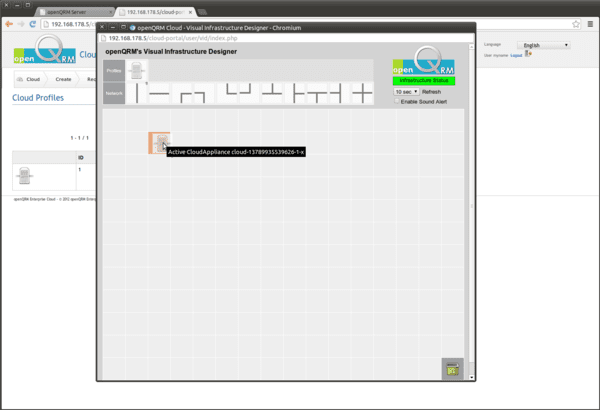Bookmark page with the star icon
600x410 pixels.
click(x=576, y=24)
